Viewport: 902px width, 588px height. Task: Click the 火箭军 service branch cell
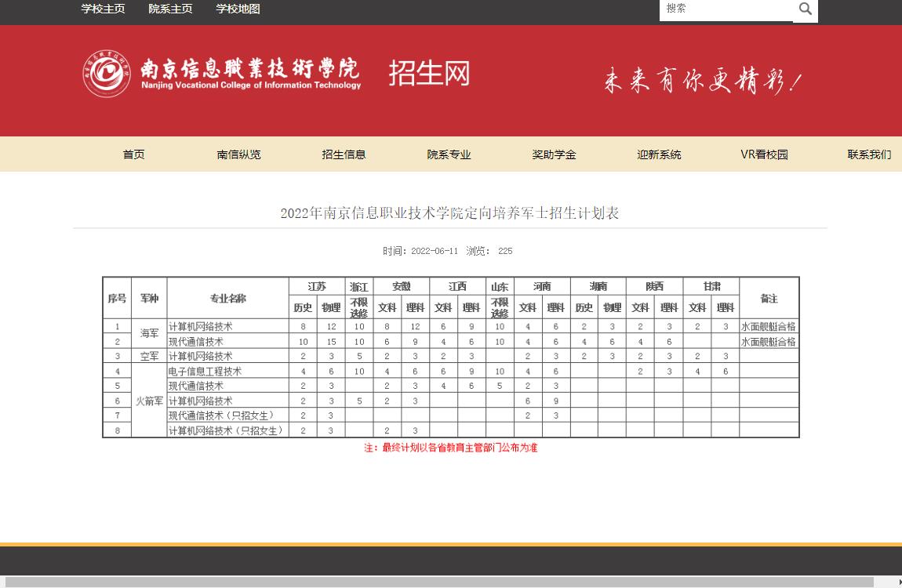pyautogui.click(x=149, y=401)
